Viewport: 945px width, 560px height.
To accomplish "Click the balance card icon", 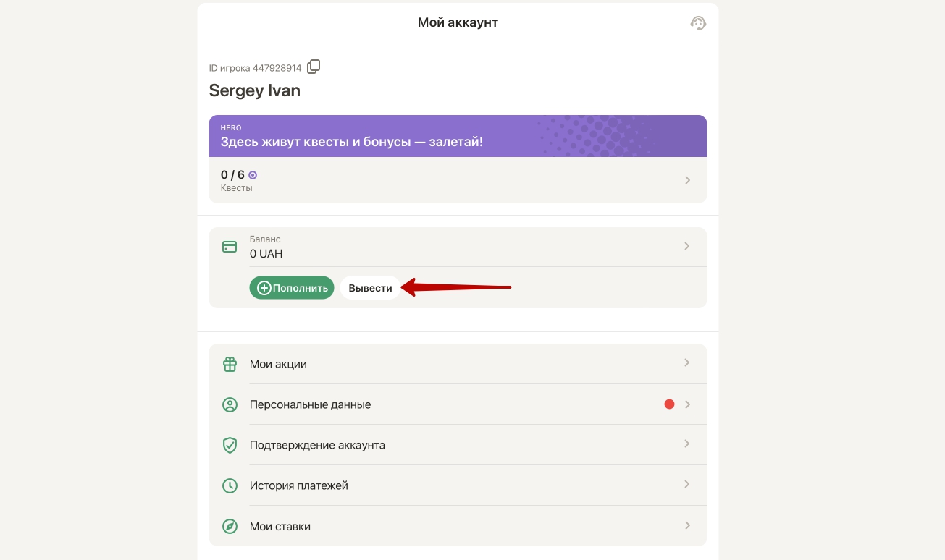I will (x=230, y=247).
